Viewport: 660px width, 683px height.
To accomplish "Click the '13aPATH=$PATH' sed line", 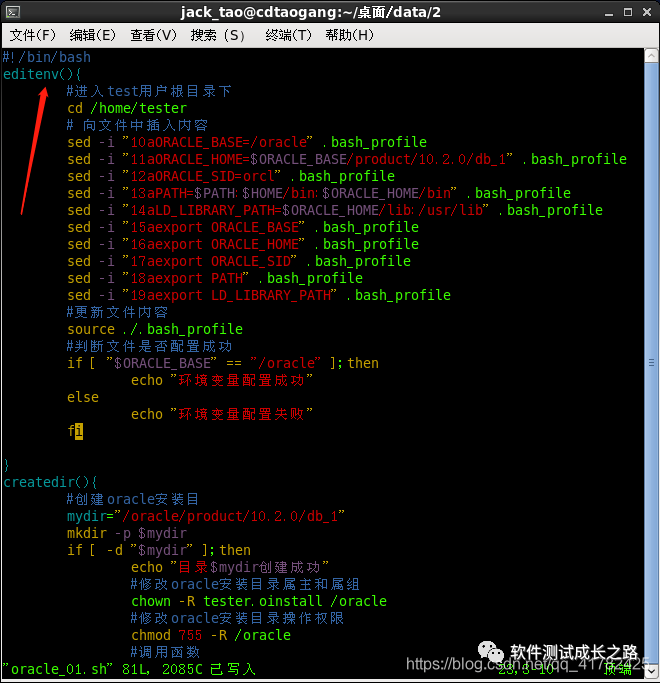I will [319, 193].
